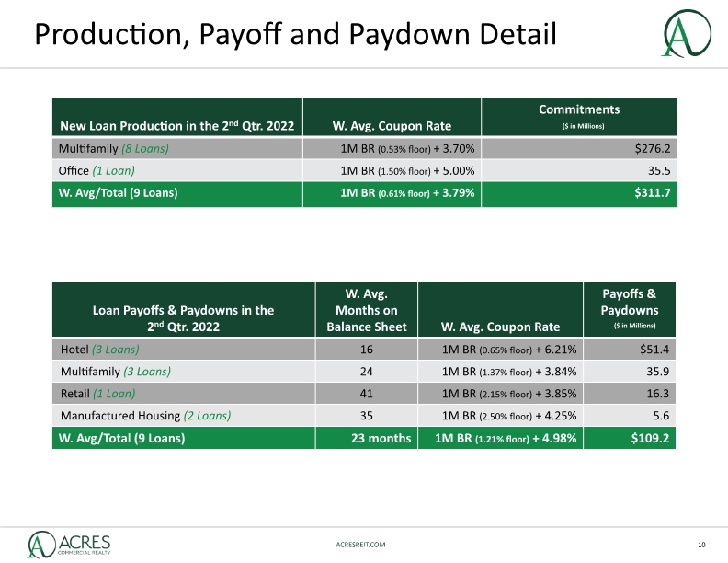Click the Payoffs & Paydowns column header
Viewport: 728px width, 563px height.
(x=629, y=309)
